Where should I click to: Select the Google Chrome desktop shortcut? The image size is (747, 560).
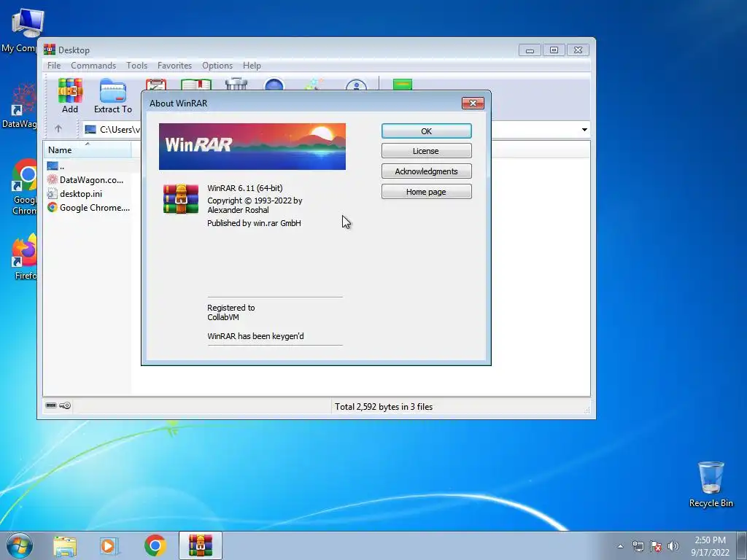pyautogui.click(x=23, y=187)
